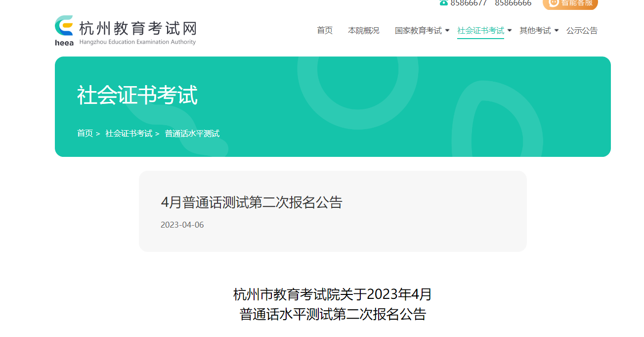
Task: Go to 首页 in the navigation menu
Action: (x=325, y=31)
